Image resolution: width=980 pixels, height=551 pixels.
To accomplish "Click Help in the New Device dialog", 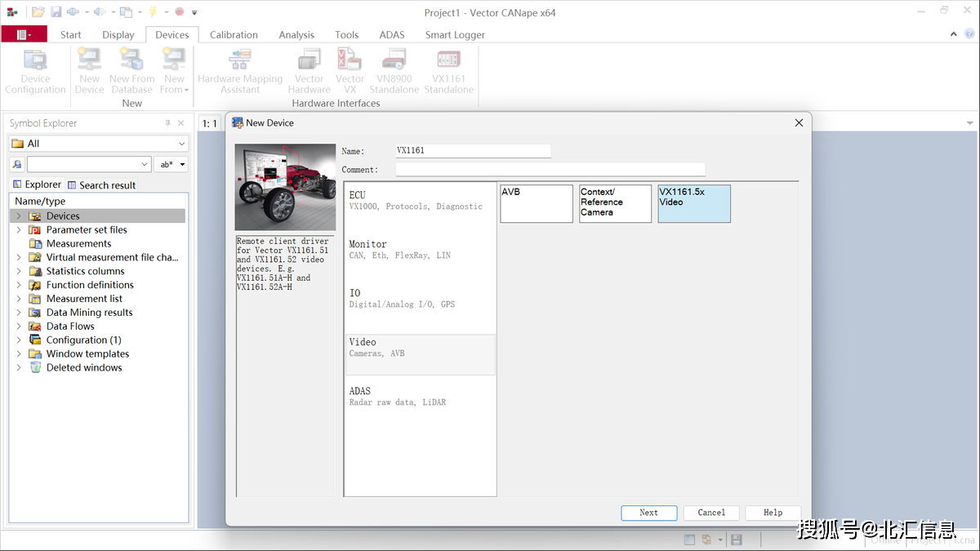I will 773,513.
